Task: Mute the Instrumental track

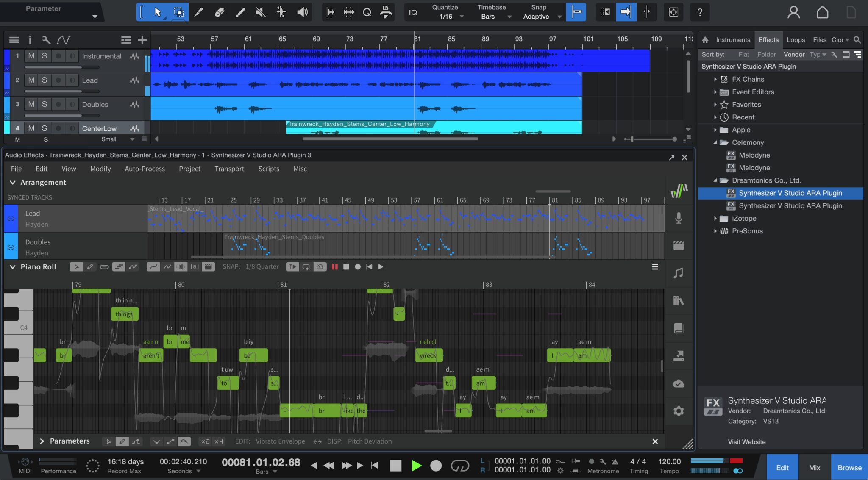Action: tap(31, 56)
